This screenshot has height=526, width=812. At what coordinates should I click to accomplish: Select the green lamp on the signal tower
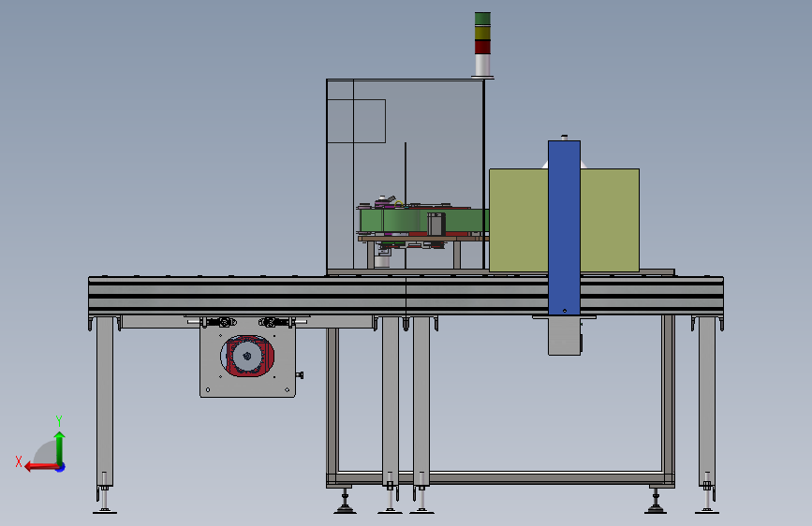482,19
